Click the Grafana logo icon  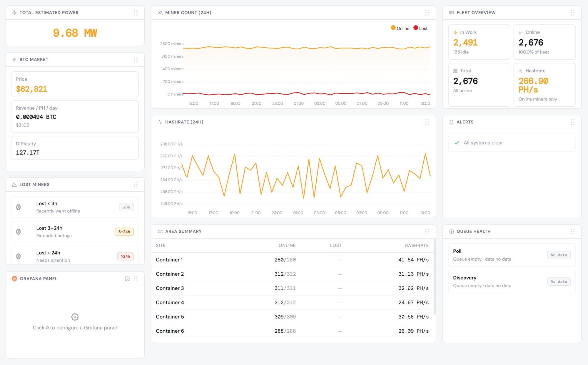point(14,279)
